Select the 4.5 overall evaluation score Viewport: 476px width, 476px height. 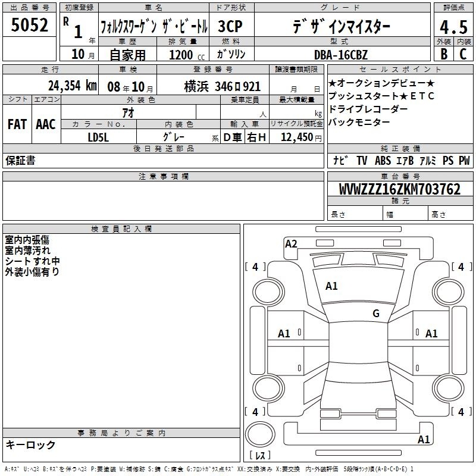click(453, 26)
